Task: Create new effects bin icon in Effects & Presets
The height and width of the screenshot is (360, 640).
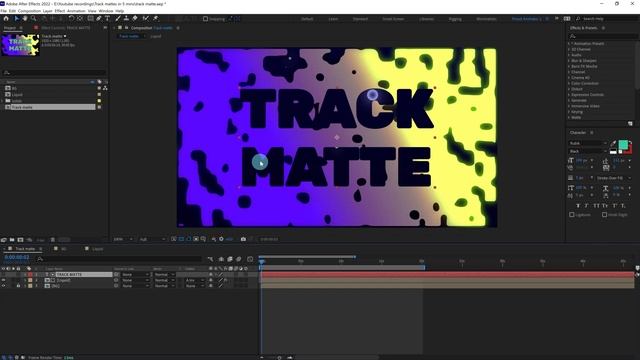Action: tap(630, 123)
